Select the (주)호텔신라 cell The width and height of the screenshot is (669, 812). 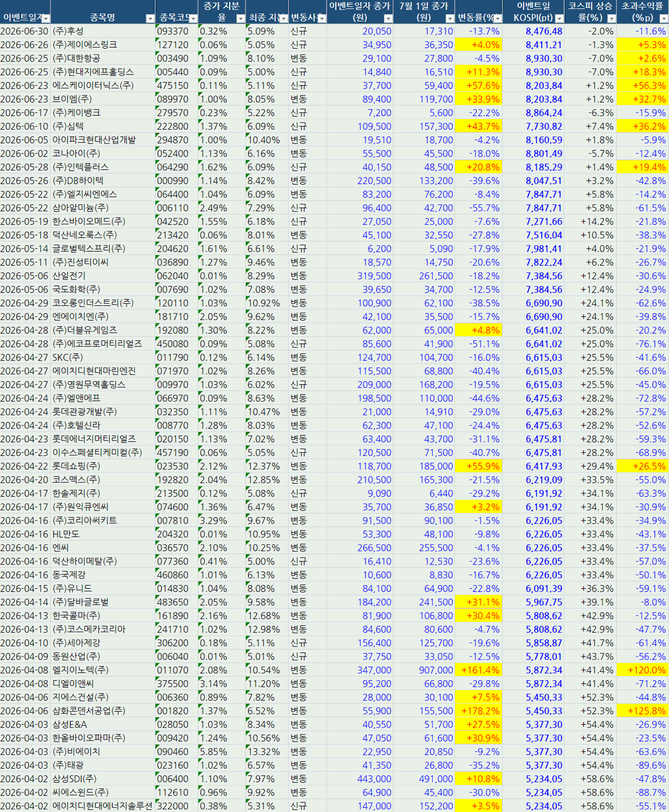[x=103, y=424]
